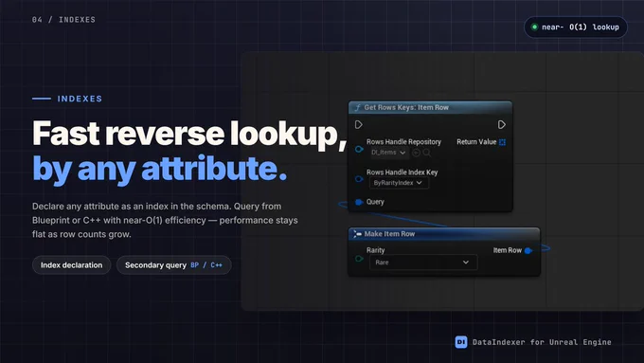Click the output execution pin of Get Rows Keys

point(502,124)
